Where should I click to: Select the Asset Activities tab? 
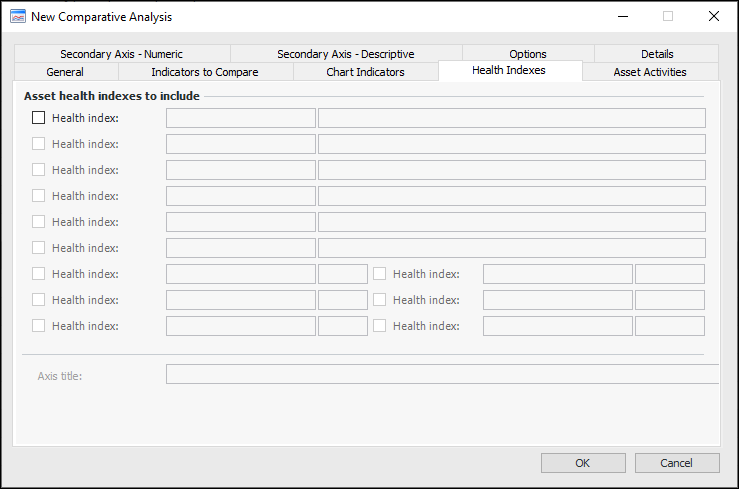pyautogui.click(x=650, y=72)
